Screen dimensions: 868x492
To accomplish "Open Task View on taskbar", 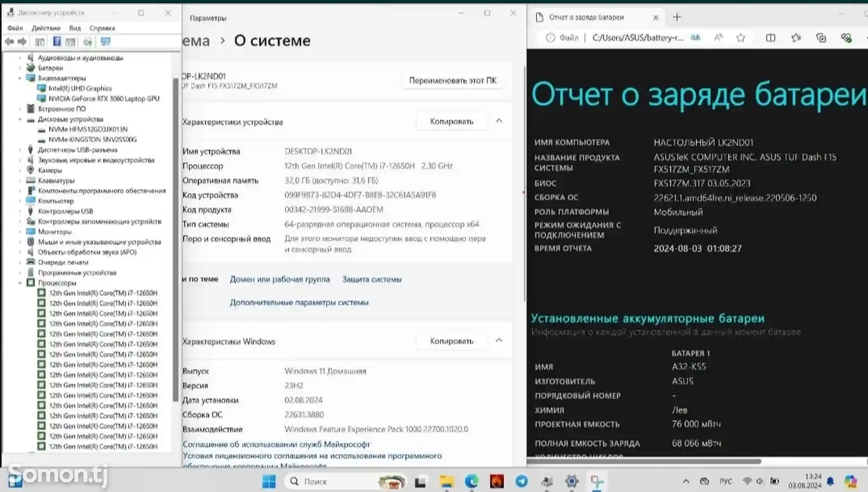I will [x=420, y=482].
